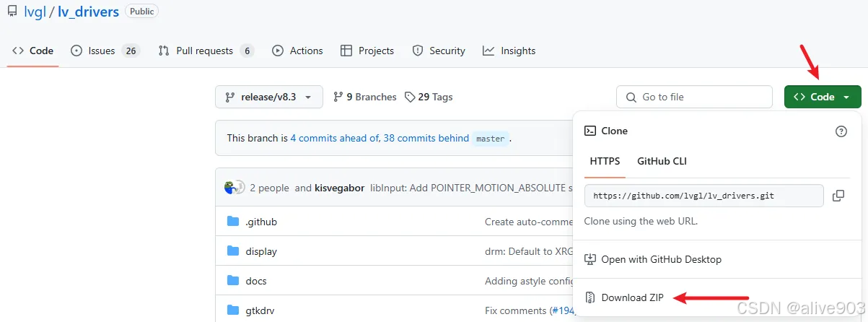Open the Fix comments commit message

coord(516,310)
